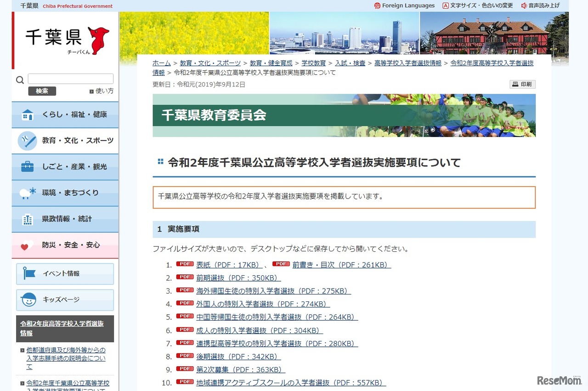
Task: Download 第2次募集 (PDF：363KB)
Action: click(241, 369)
